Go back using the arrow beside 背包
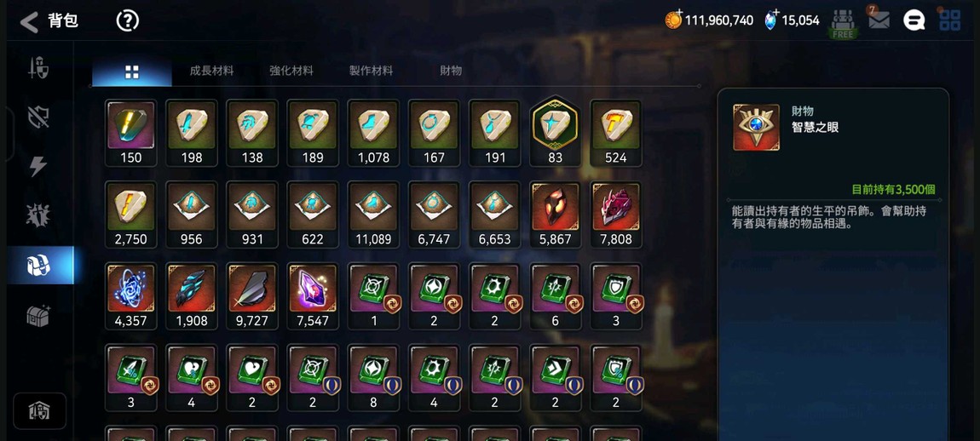980x441 pixels. pyautogui.click(x=29, y=22)
